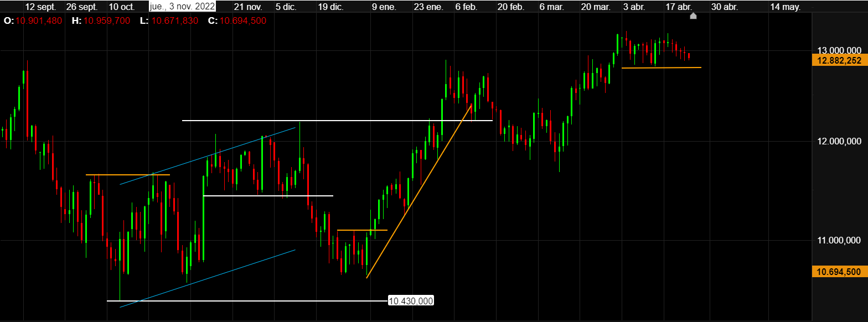
Task: Click the 21 nov. date label
Action: [248, 7]
